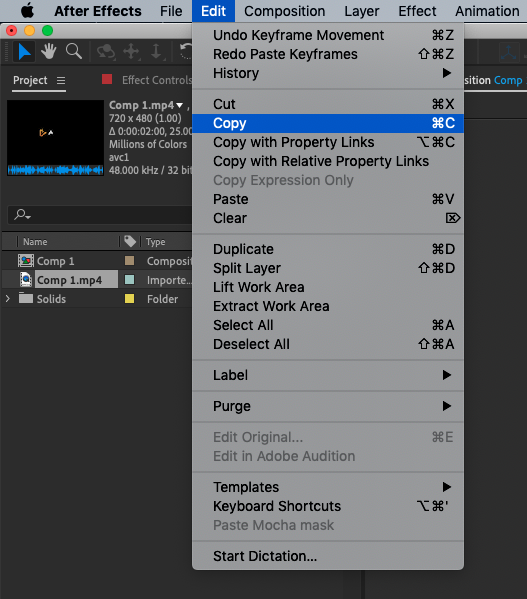Open the Project panel hamburger menu
Image resolution: width=527 pixels, height=599 pixels.
[x=61, y=81]
